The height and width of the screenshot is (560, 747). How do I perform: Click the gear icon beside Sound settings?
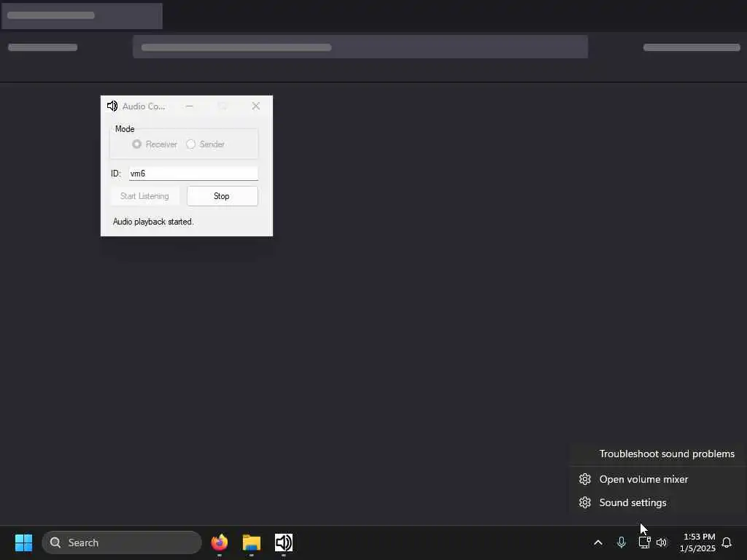pos(585,502)
